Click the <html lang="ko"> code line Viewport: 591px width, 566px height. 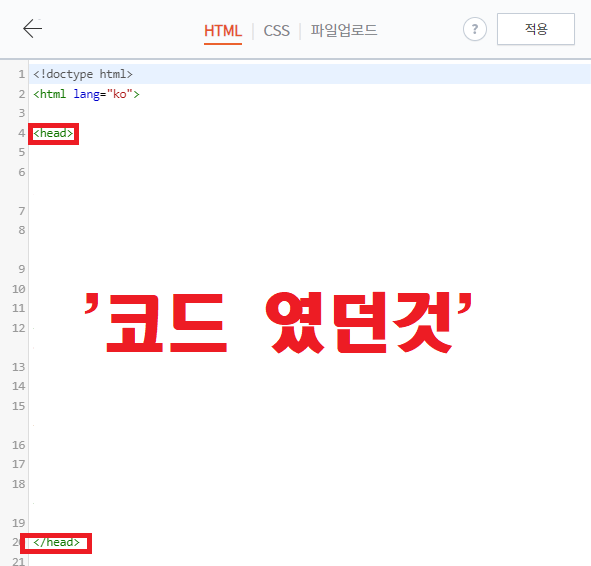click(x=86, y=94)
